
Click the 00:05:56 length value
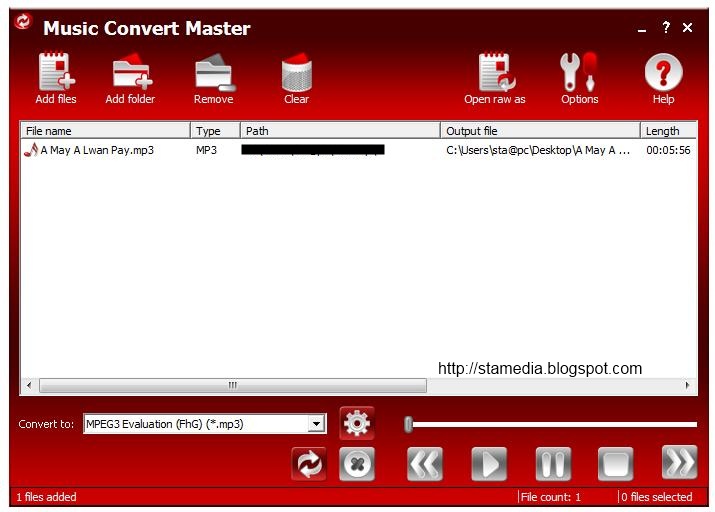[668, 150]
